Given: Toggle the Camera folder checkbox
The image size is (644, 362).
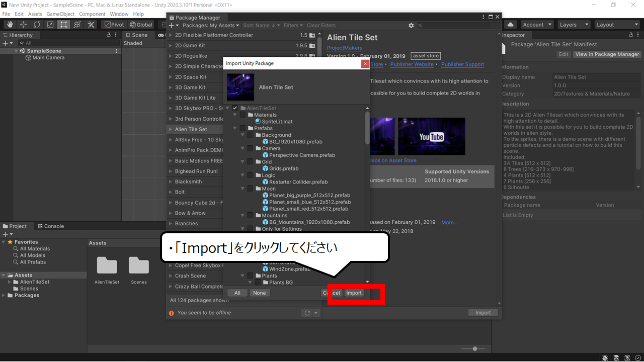Looking at the screenshot, I should [250, 148].
